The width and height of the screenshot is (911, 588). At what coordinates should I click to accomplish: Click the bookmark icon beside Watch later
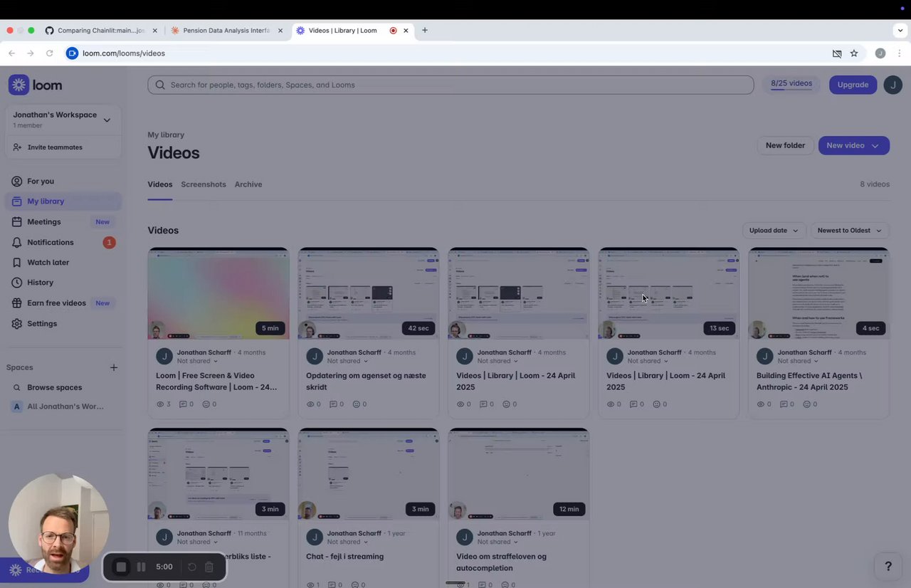point(17,263)
